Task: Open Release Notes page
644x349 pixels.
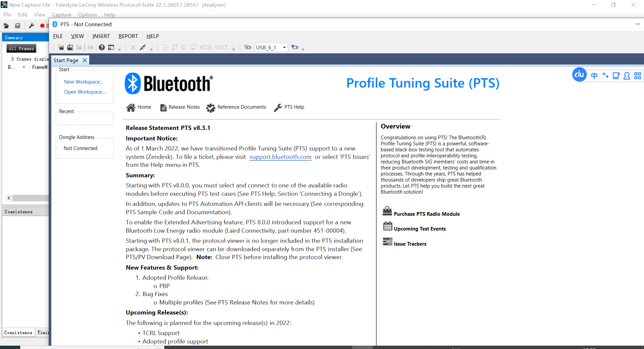Action: click(180, 107)
